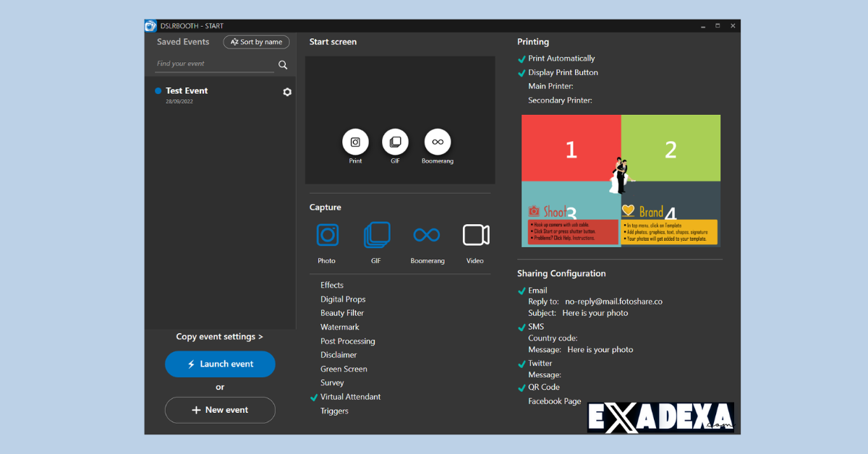Open the print layout template preview
The height and width of the screenshot is (454, 868).
[x=619, y=180]
